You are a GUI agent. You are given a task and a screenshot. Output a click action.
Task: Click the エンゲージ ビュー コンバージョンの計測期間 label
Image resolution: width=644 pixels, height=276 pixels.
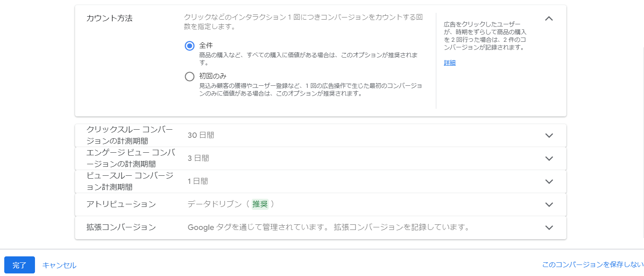click(x=131, y=158)
